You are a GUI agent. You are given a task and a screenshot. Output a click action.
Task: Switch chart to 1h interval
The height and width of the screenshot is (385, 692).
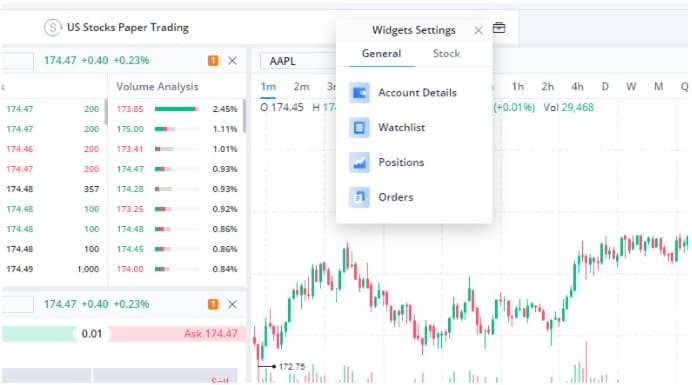click(518, 87)
